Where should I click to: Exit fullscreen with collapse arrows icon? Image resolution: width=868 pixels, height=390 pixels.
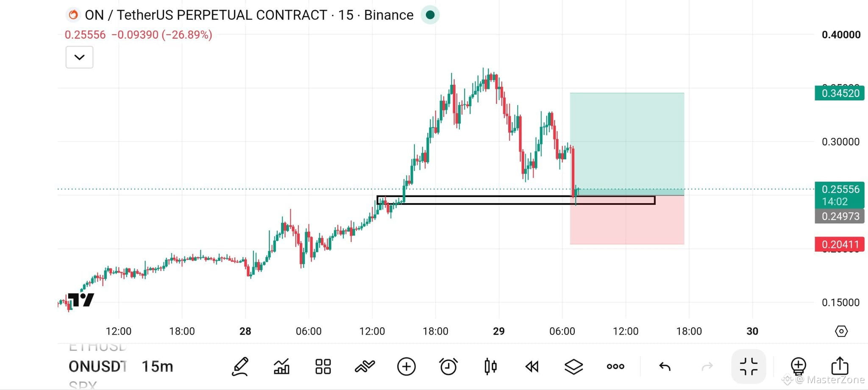[x=748, y=367]
